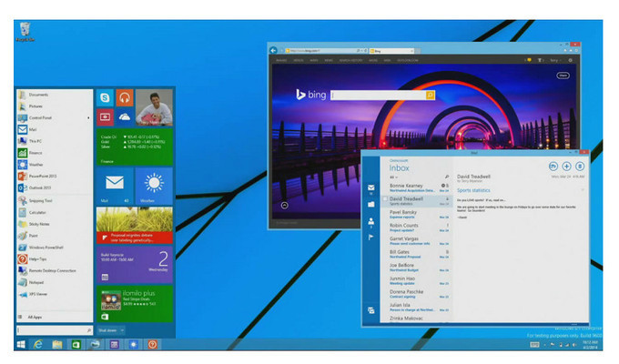
Task: Open the user photo tile
Action: (154, 107)
